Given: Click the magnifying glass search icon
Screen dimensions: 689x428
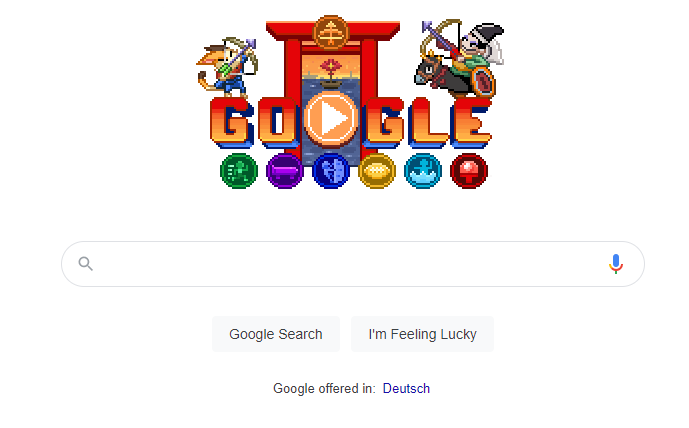Looking at the screenshot, I should [x=86, y=264].
